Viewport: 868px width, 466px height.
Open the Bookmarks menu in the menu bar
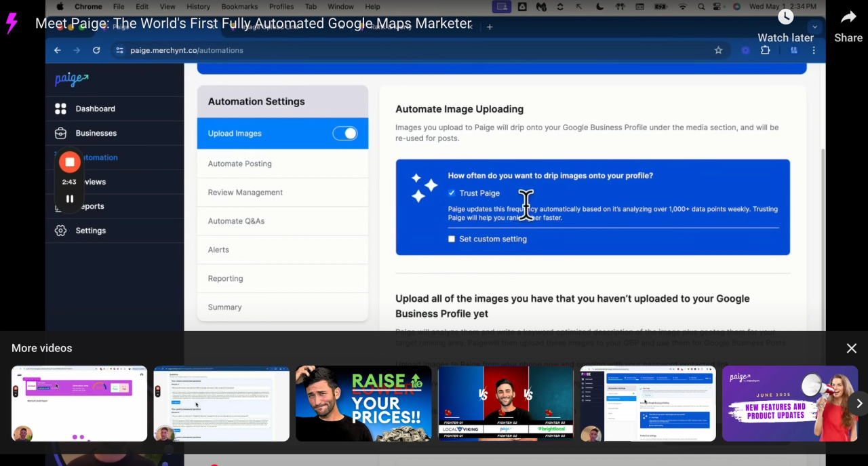tap(239, 6)
